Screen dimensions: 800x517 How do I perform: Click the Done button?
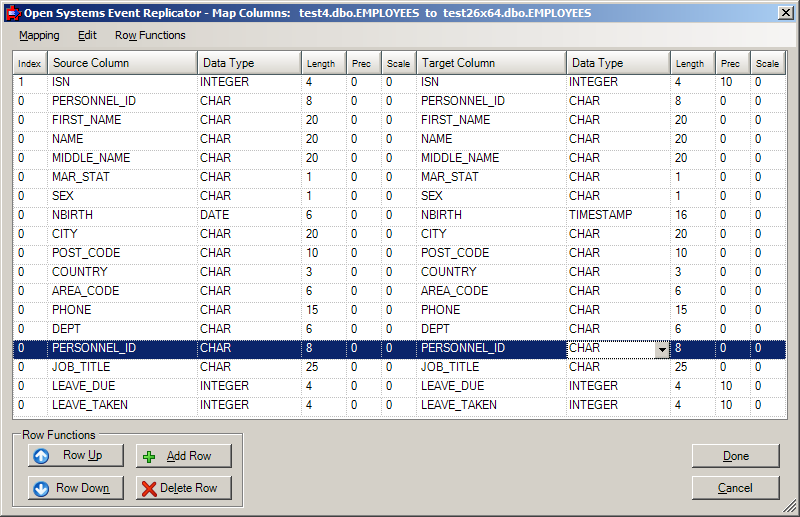736,456
